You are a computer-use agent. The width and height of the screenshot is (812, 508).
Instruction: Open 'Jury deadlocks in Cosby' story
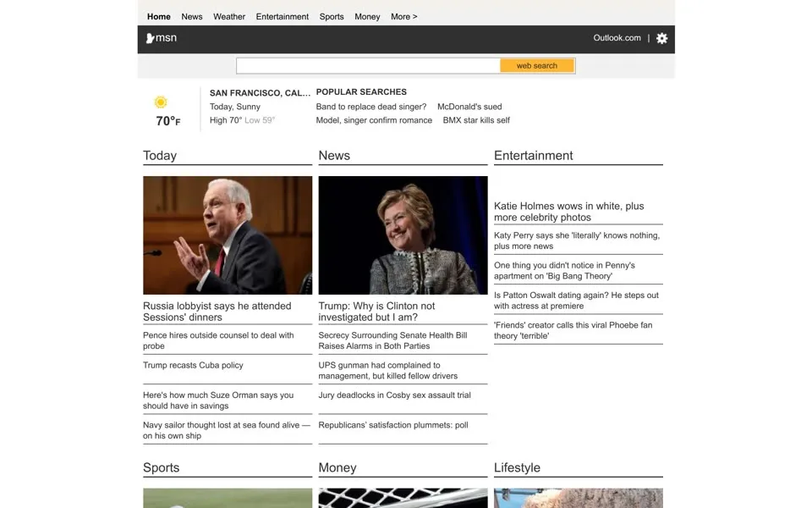pos(395,395)
